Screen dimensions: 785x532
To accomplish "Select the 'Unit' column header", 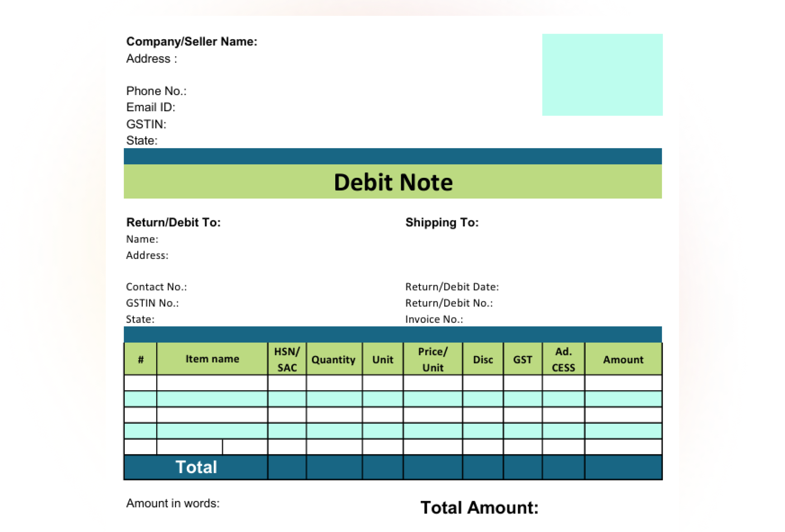I will point(382,359).
